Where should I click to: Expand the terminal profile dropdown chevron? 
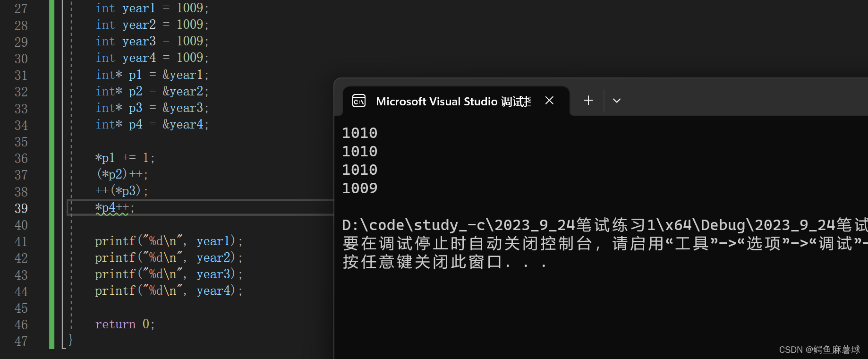pos(617,101)
